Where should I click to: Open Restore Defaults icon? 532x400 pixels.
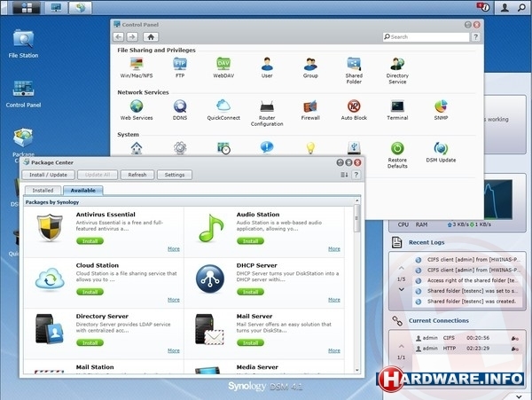coord(397,155)
